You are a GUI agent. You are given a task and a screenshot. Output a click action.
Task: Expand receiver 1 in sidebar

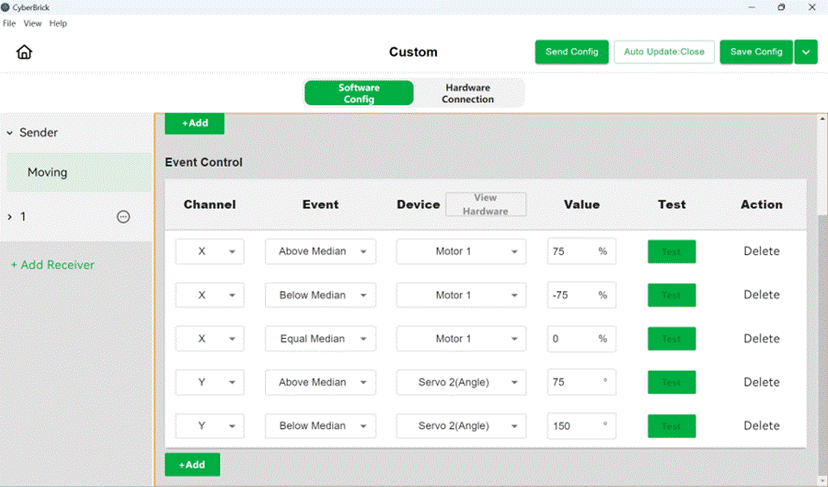click(x=10, y=217)
